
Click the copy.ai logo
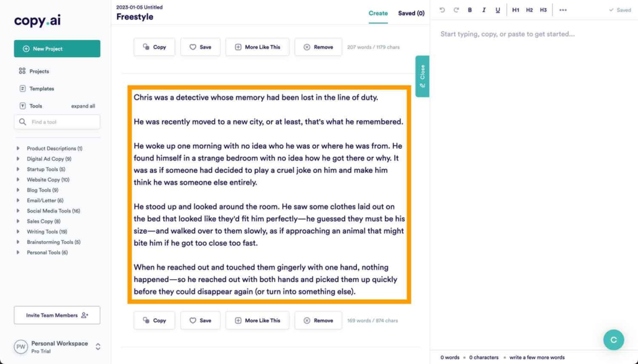[39, 21]
